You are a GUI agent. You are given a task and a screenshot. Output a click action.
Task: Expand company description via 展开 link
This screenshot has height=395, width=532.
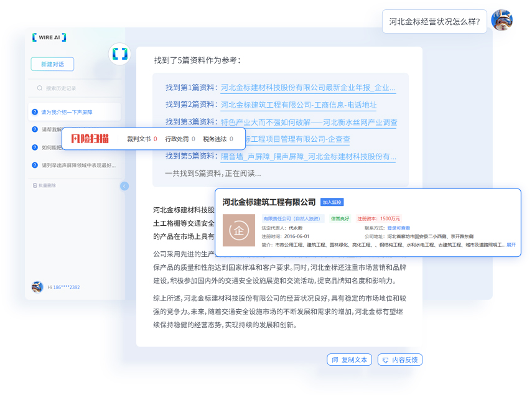(511, 245)
